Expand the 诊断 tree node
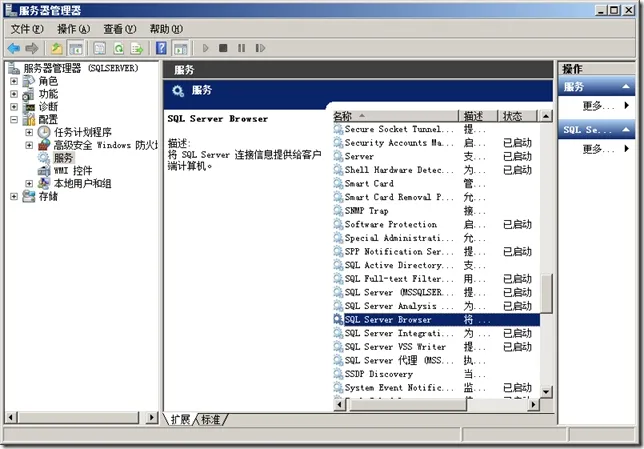Screen dimensions: 644x449 point(14,107)
